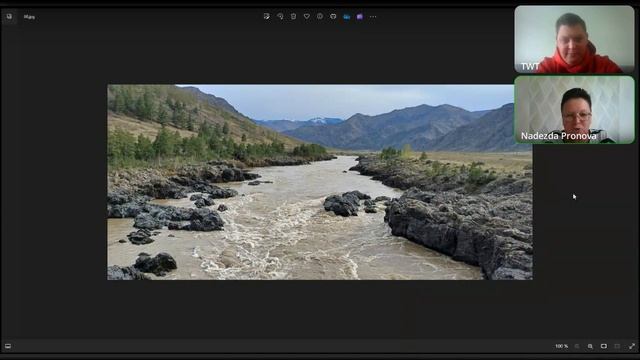Open the three-dot See more menu
Image resolution: width=640 pixels, height=360 pixels.
click(x=373, y=17)
